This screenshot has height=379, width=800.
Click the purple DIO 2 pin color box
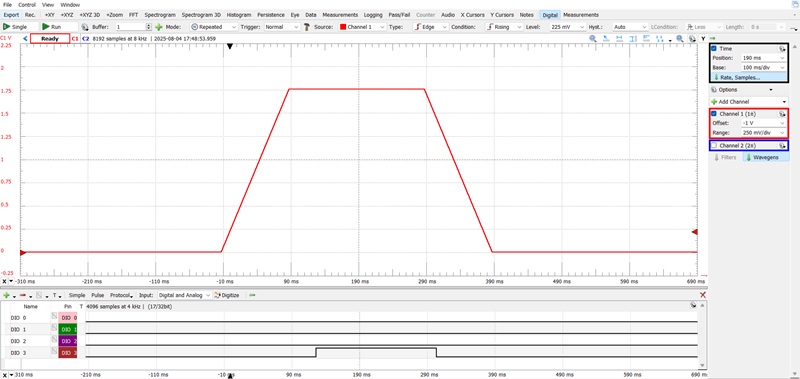tap(68, 340)
